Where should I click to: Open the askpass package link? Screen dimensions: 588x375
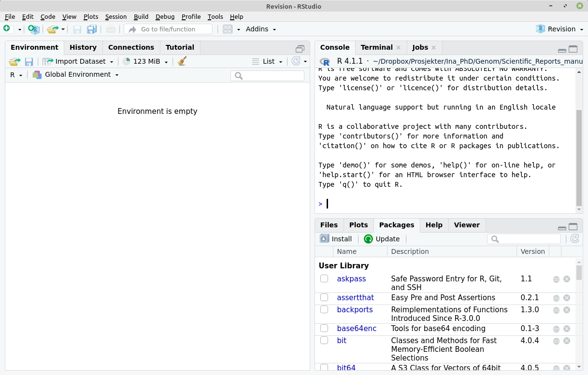point(351,278)
